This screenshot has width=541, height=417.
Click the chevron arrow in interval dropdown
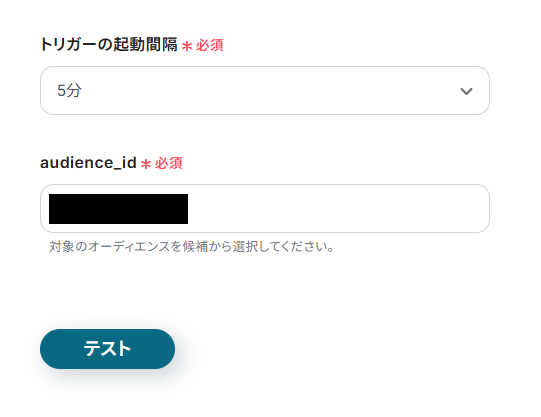pyautogui.click(x=466, y=91)
